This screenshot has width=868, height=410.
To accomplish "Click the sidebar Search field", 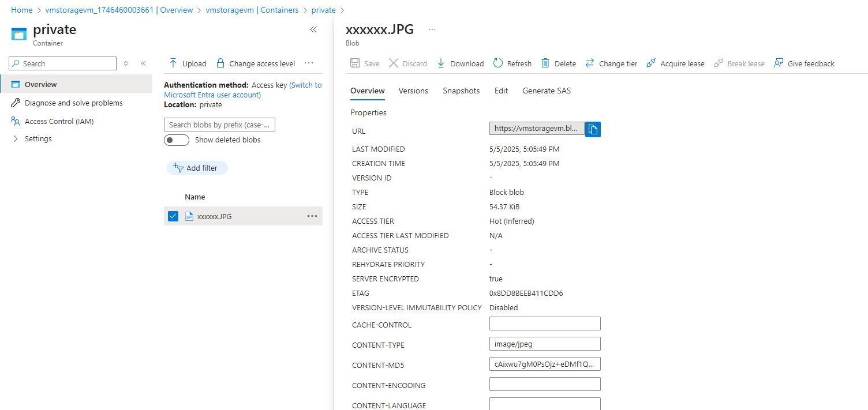I will (x=62, y=63).
